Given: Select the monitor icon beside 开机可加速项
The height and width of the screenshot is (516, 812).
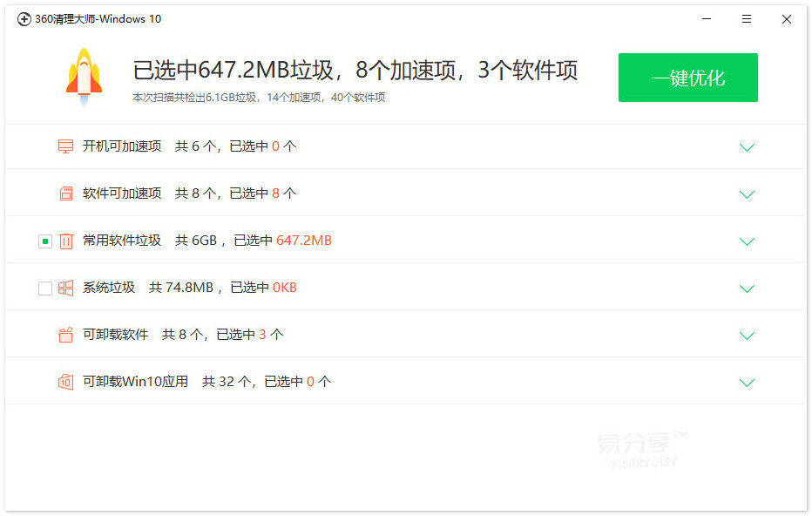Looking at the screenshot, I should tap(65, 146).
